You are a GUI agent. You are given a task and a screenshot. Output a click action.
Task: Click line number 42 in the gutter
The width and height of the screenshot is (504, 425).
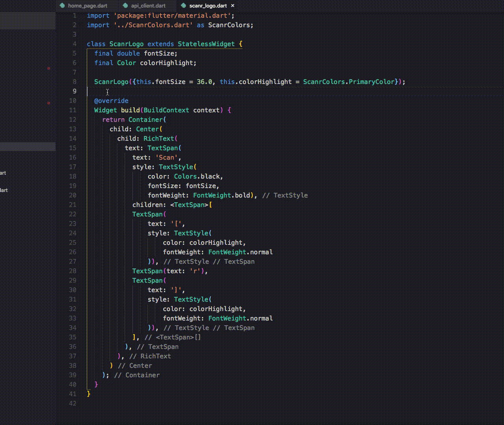(73, 403)
